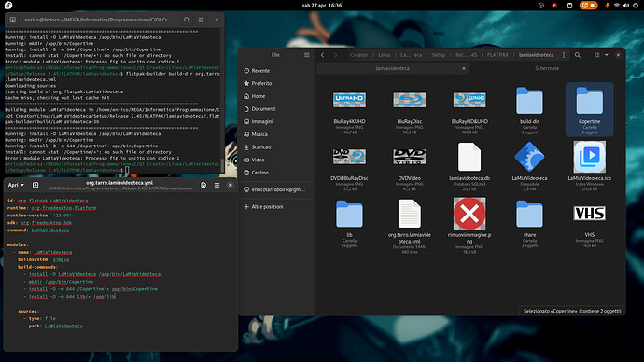Go forward in Files navigation
The width and height of the screenshot is (644, 362).
coord(336,55)
